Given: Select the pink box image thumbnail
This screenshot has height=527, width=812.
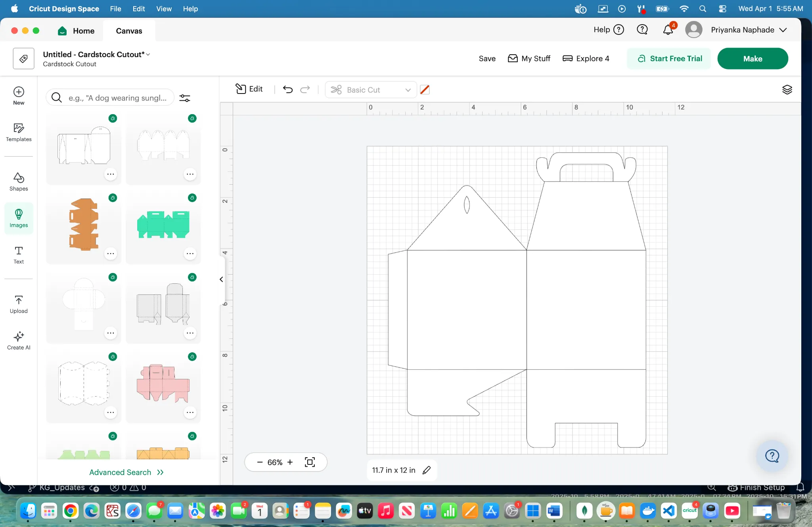Looking at the screenshot, I should [x=163, y=383].
